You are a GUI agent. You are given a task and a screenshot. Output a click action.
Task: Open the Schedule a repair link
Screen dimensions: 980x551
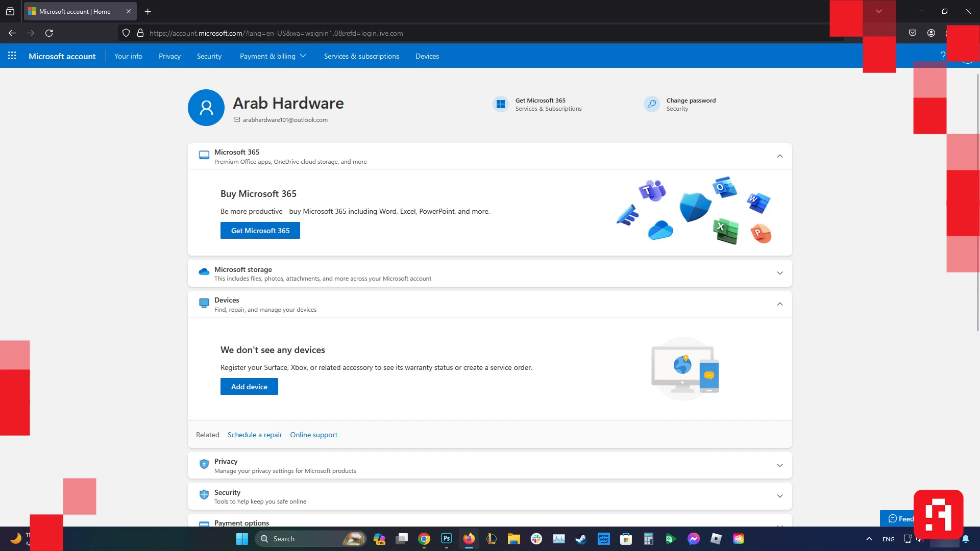click(255, 435)
